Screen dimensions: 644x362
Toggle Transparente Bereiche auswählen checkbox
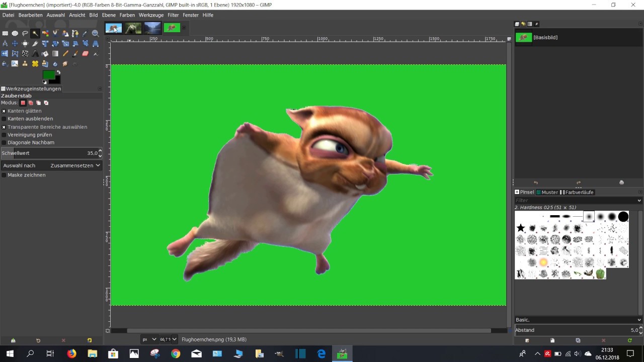click(4, 127)
